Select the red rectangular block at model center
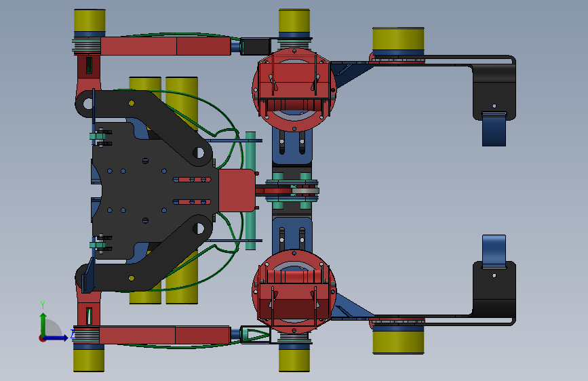Image resolution: width=588 pixels, height=381 pixels. coord(237,190)
